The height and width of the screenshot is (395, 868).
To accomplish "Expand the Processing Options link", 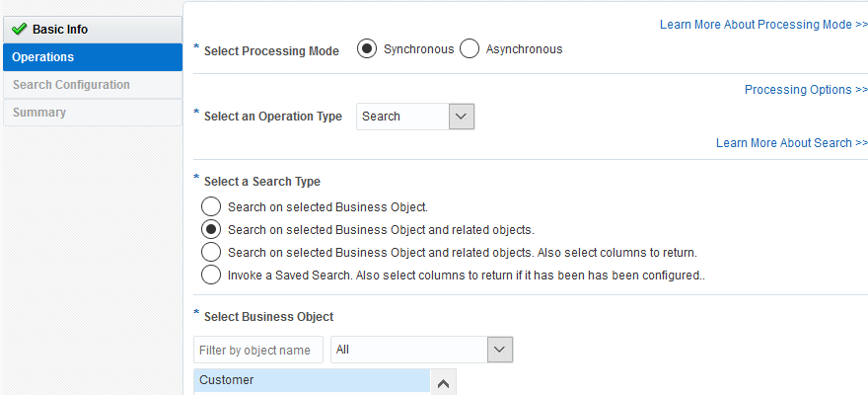I will pos(806,90).
